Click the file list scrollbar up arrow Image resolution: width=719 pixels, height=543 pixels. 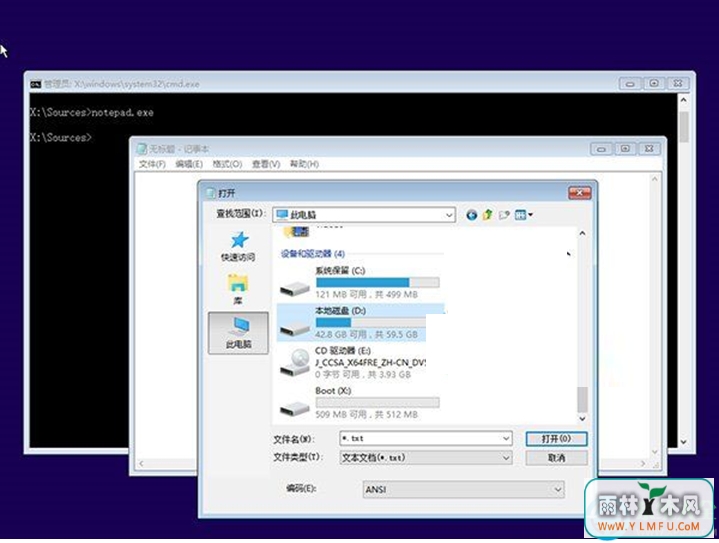[x=582, y=233]
